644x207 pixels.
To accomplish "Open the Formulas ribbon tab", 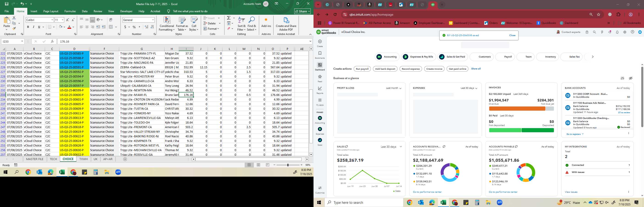I will click(70, 11).
